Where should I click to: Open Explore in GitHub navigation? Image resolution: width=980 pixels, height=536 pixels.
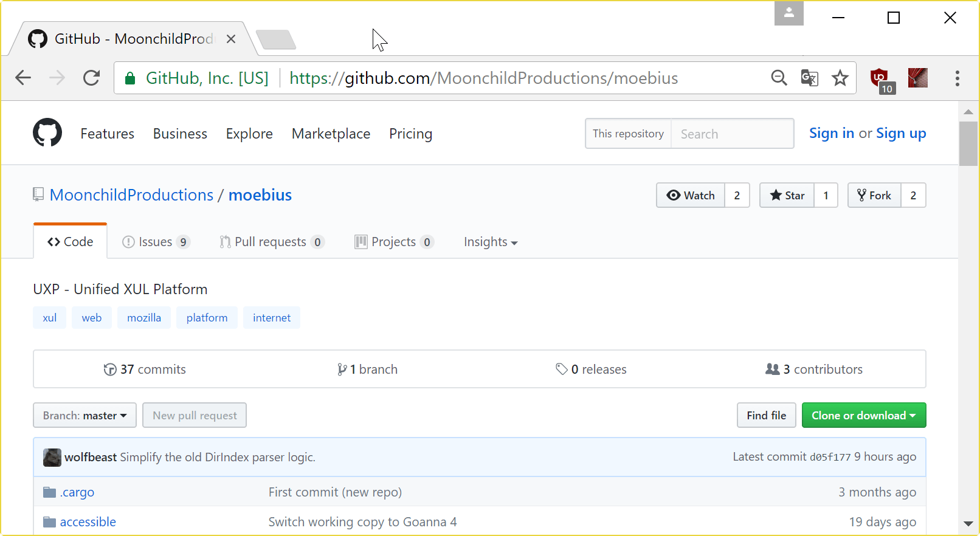(x=249, y=134)
